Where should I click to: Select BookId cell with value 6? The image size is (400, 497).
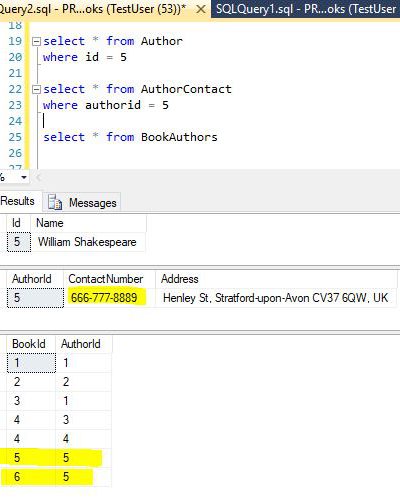point(31,477)
